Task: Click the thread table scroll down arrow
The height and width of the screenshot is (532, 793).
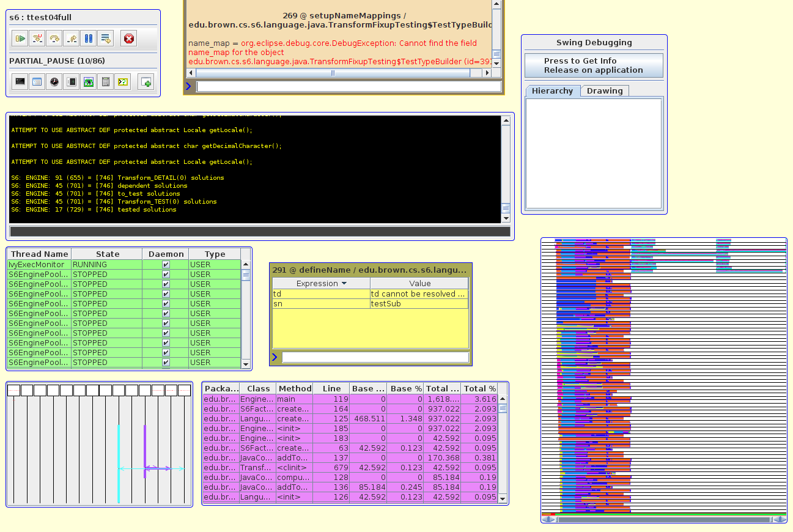Action: pyautogui.click(x=246, y=364)
